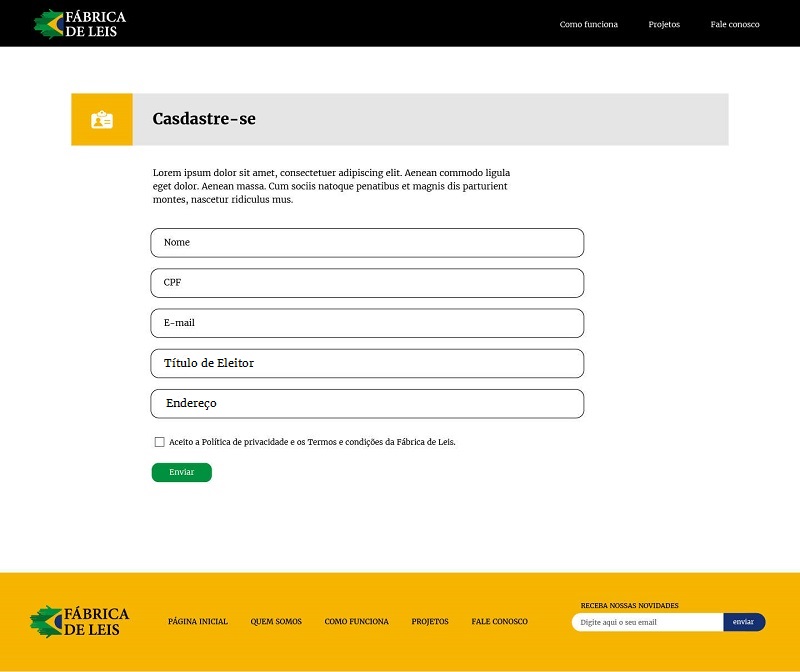Focus the Nome input field

pyautogui.click(x=367, y=243)
